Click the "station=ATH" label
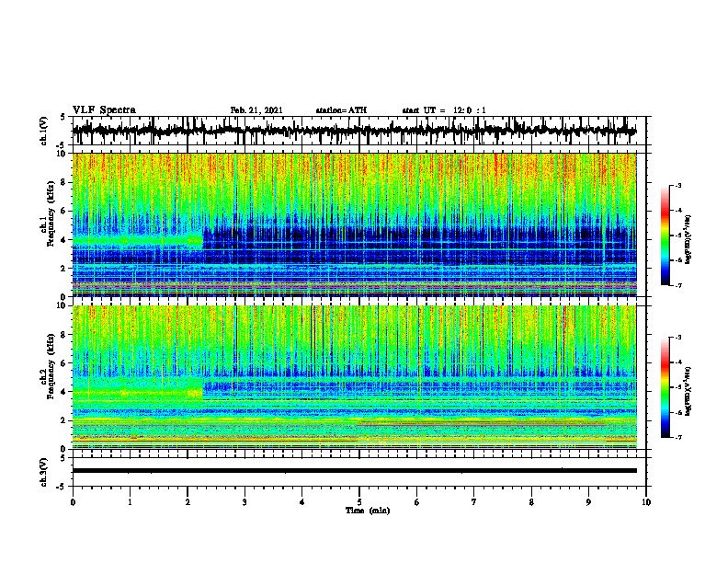The height and width of the screenshot is (563, 728). tap(341, 110)
